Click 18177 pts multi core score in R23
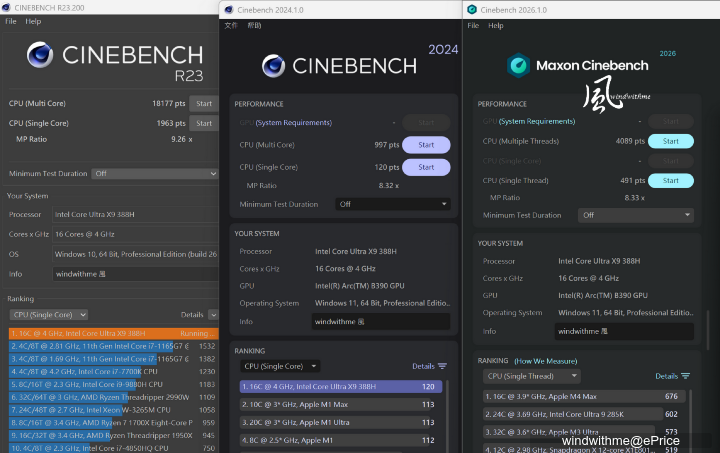The image size is (720, 453). pyautogui.click(x=169, y=104)
